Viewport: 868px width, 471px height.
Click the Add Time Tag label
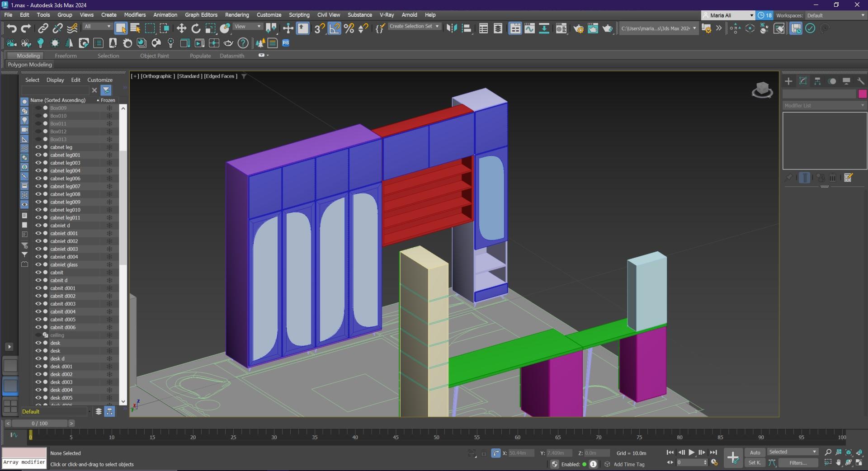coord(629,464)
